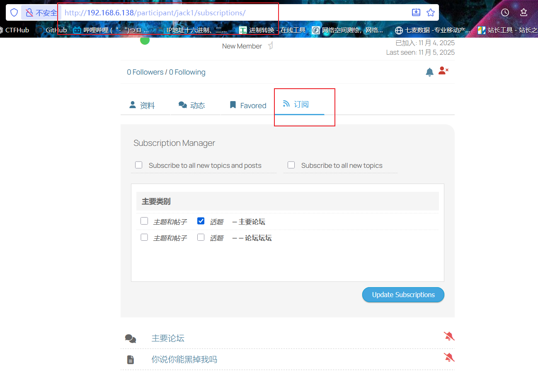The width and height of the screenshot is (538, 392).
Task: Click the chat bubbles icon beside 主要论坛
Action: coord(131,338)
